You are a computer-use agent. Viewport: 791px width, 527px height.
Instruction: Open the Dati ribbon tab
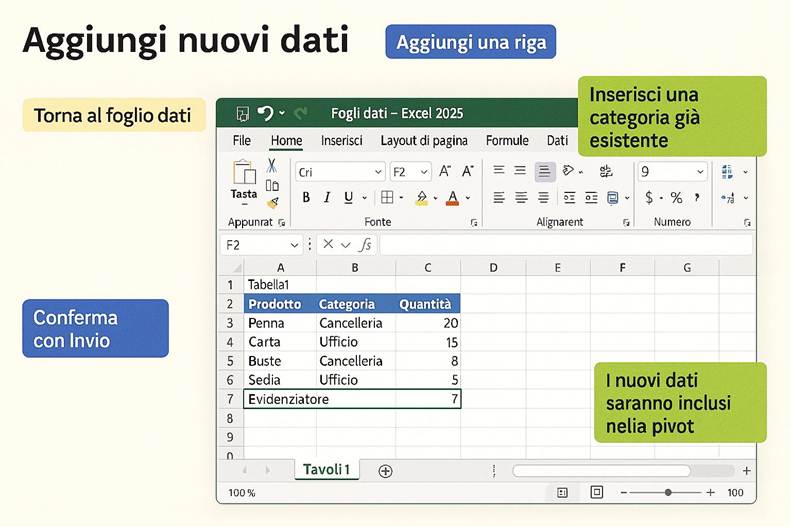[x=557, y=141]
